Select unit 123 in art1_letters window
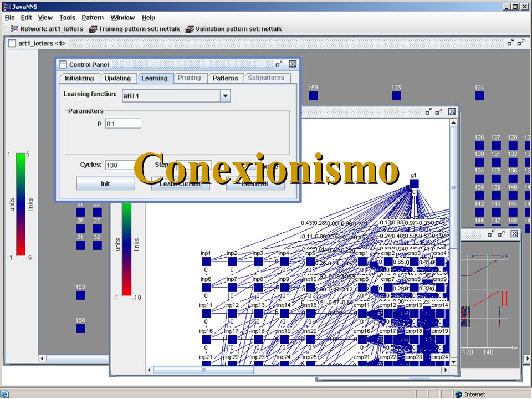Screen dimensions: 532x399 [397, 96]
